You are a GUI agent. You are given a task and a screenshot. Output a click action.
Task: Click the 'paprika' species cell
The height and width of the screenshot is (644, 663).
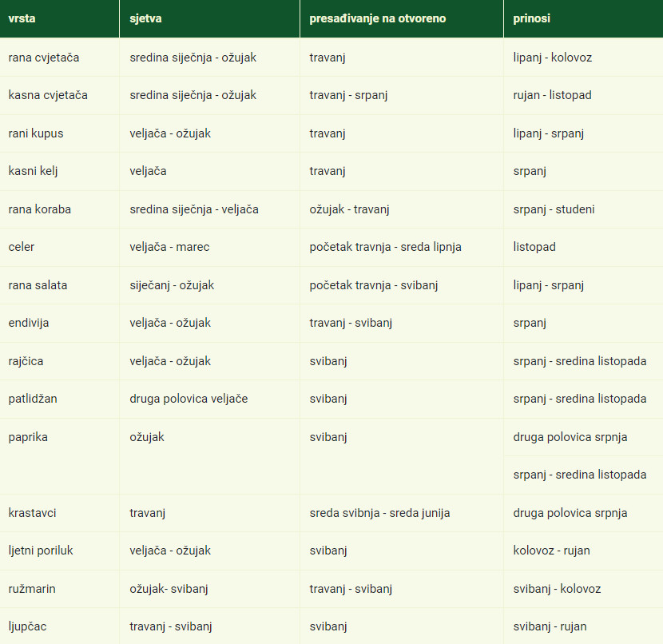[29, 437]
